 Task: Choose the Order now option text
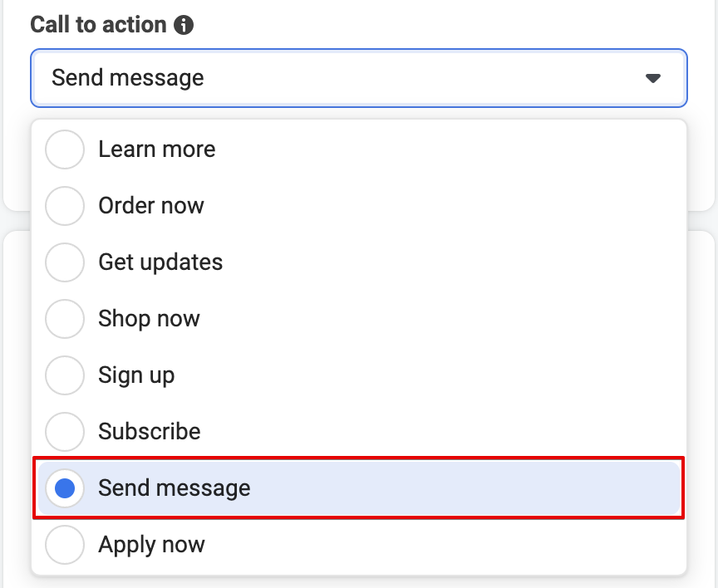pos(151,205)
